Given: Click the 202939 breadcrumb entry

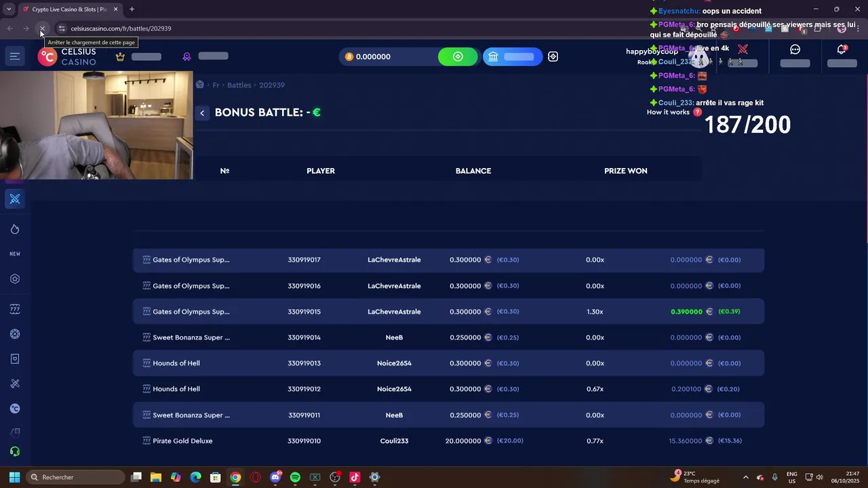Looking at the screenshot, I should tap(272, 85).
